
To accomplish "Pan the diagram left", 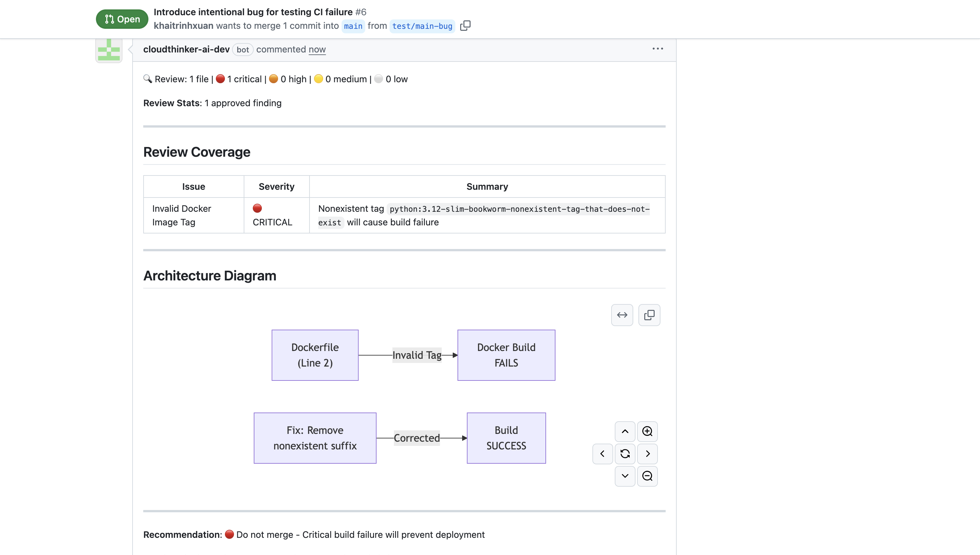I will (602, 454).
